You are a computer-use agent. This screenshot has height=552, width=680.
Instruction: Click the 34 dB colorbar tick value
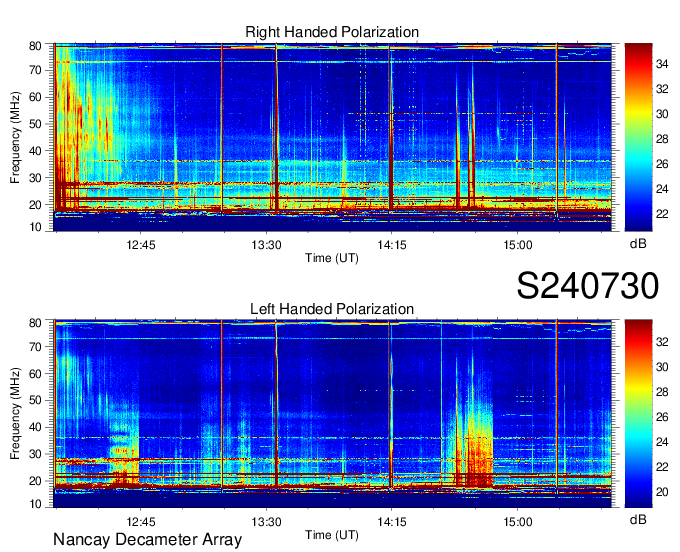tap(662, 64)
